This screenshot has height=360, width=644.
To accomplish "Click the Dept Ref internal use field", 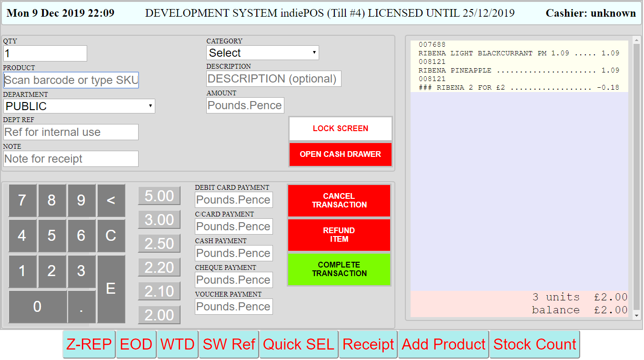I will pyautogui.click(x=71, y=132).
